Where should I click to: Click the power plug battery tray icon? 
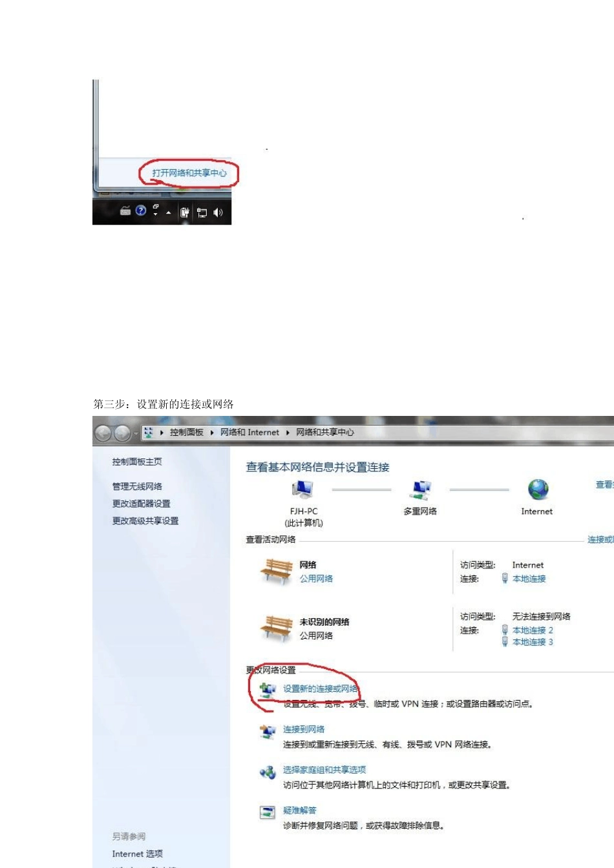tap(185, 212)
